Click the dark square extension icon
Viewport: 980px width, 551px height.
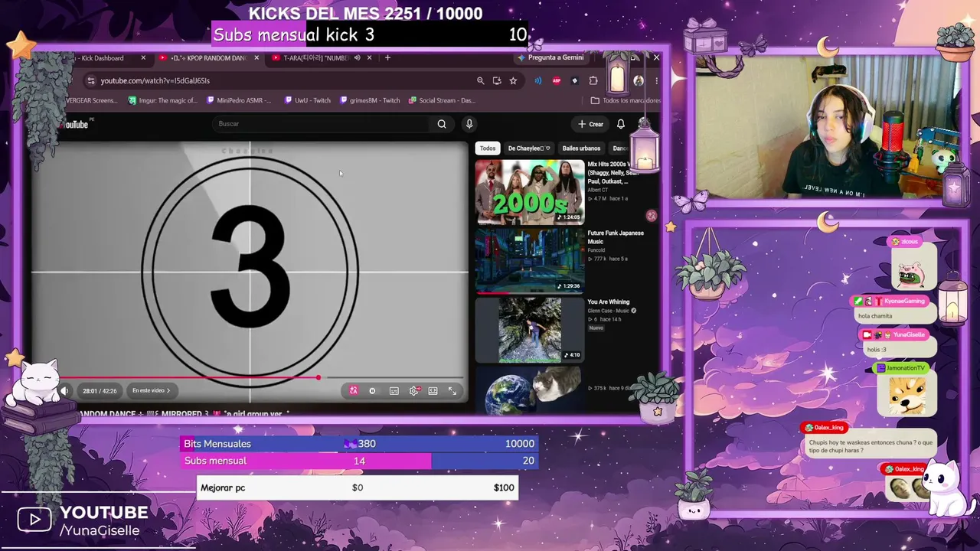575,80
